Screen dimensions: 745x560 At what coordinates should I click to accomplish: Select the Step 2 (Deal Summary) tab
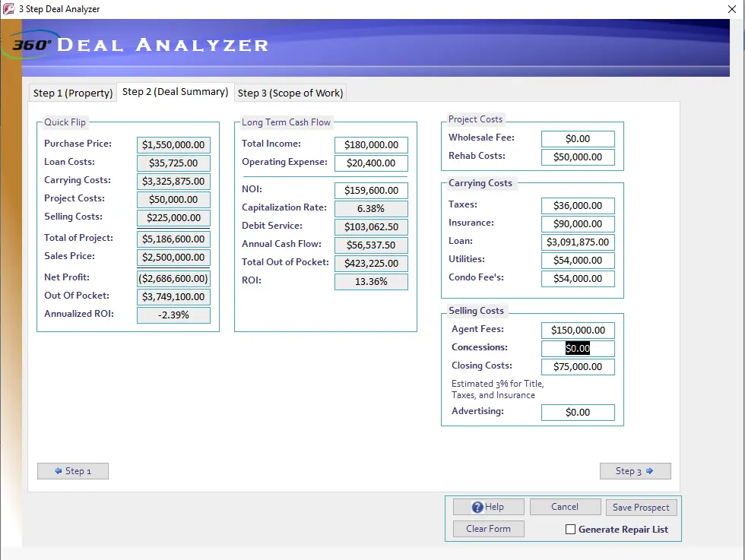[175, 92]
